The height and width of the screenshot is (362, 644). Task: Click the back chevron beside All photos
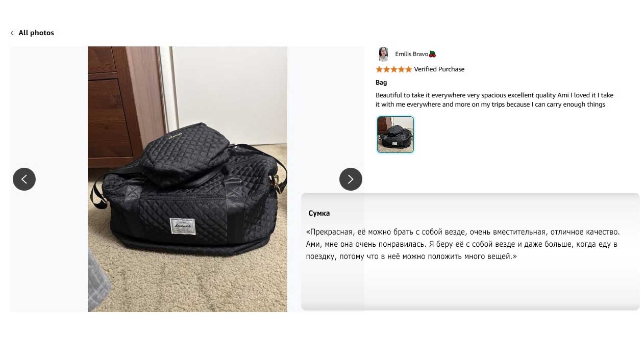12,33
